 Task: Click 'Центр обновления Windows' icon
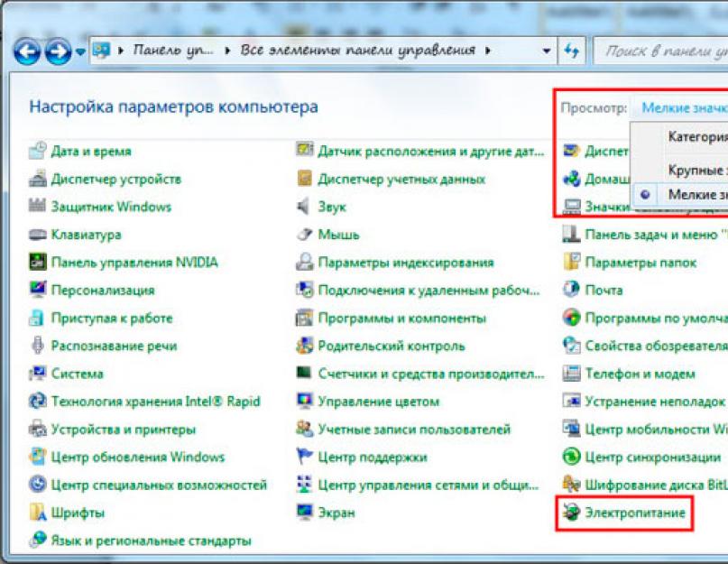click(x=38, y=457)
